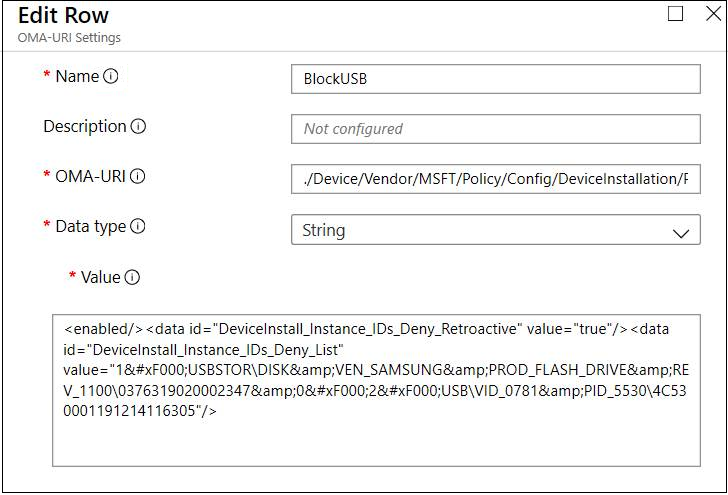Select the String data type combo box
This screenshot has height=495, width=728.
pyautogui.click(x=480, y=230)
